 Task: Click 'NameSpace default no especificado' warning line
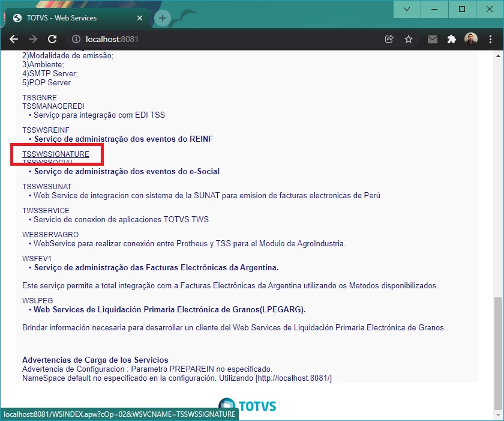[177, 378]
